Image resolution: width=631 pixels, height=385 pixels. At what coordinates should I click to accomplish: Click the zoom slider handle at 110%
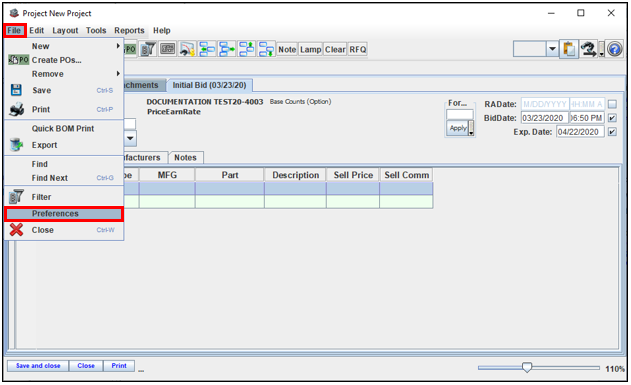pos(527,367)
